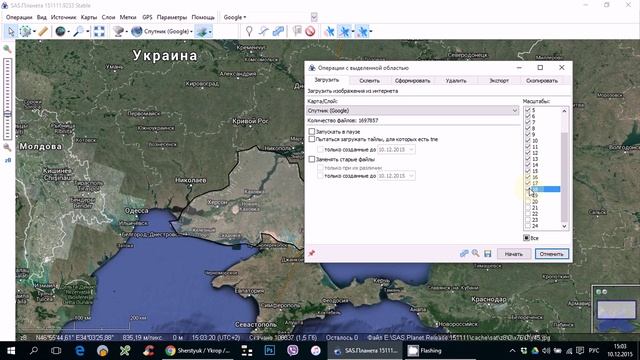
Task: Click the second GPS track icon
Action: point(344,31)
